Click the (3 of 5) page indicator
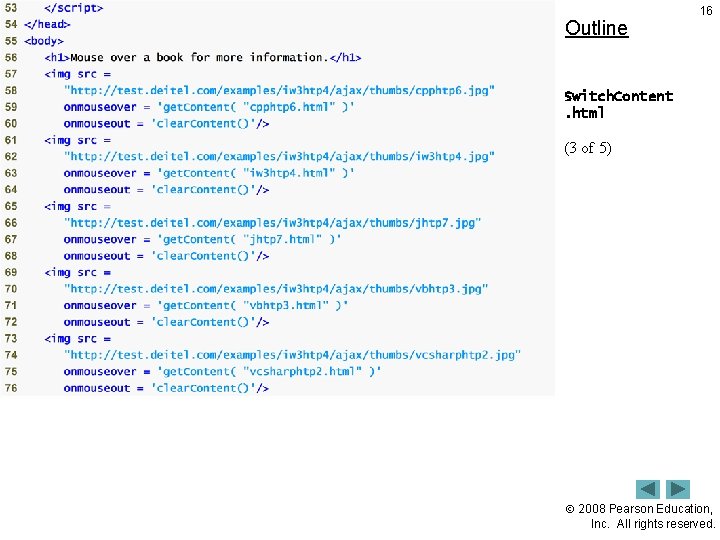The image size is (720, 540). click(588, 148)
